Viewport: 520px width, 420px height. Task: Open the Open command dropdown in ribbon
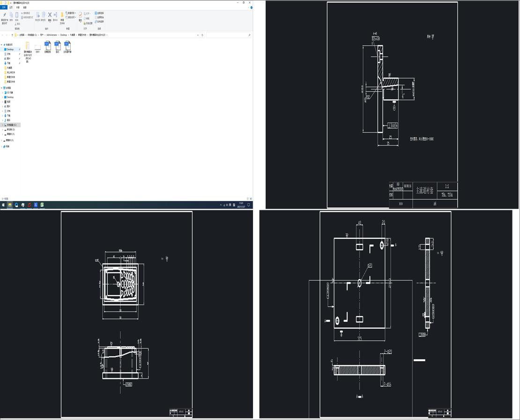click(88, 14)
